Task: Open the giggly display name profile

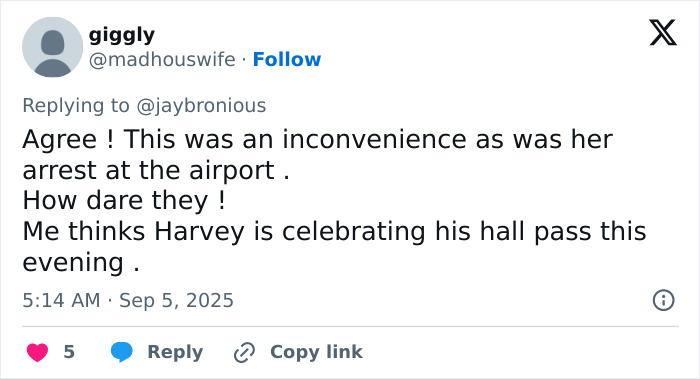Action: tap(122, 35)
